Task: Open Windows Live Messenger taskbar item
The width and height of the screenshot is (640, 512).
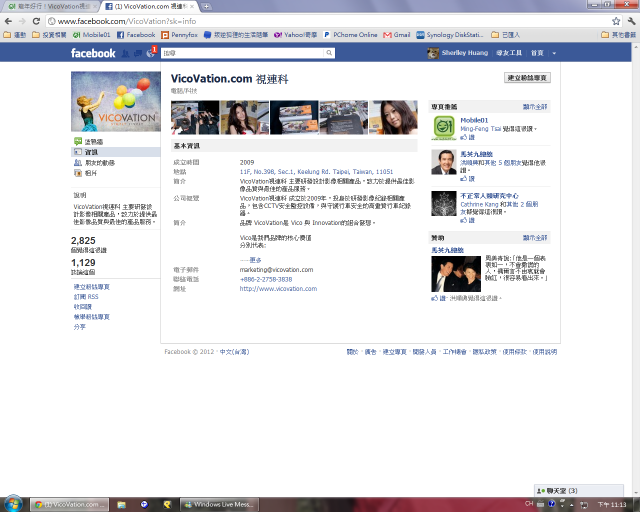Action: [x=219, y=505]
